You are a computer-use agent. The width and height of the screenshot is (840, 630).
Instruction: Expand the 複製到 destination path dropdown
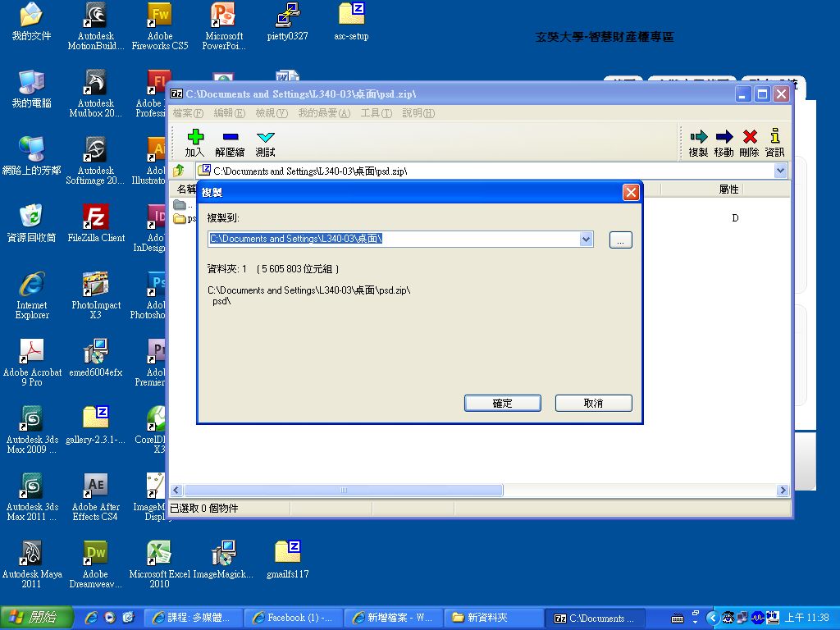click(587, 239)
